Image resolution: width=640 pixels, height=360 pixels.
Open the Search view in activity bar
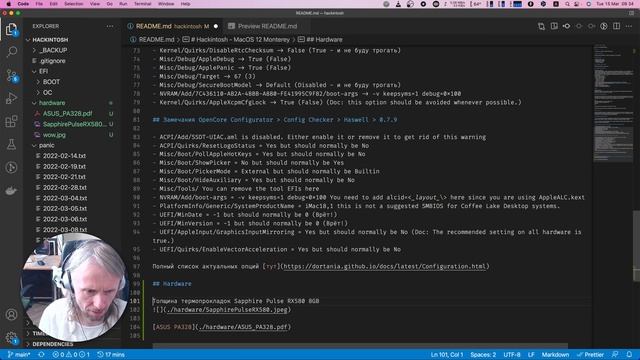pyautogui.click(x=11, y=52)
